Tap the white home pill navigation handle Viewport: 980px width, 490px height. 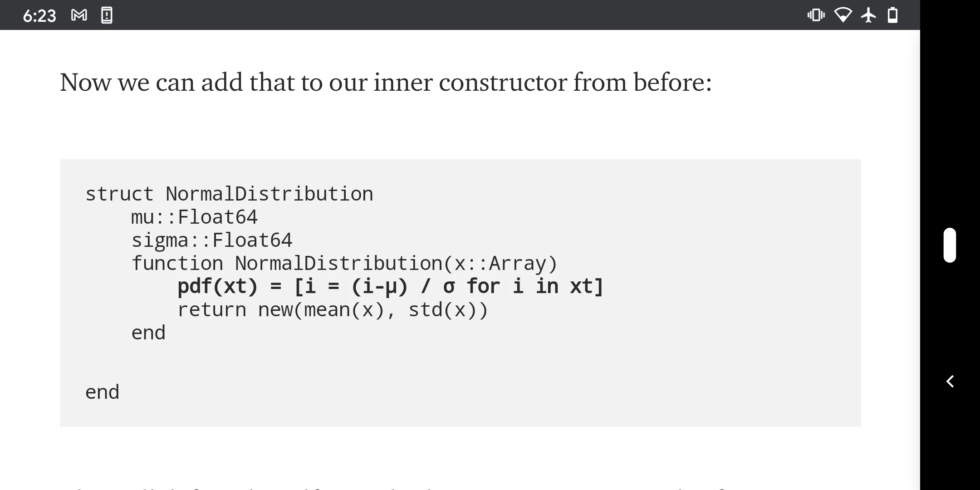point(950,245)
